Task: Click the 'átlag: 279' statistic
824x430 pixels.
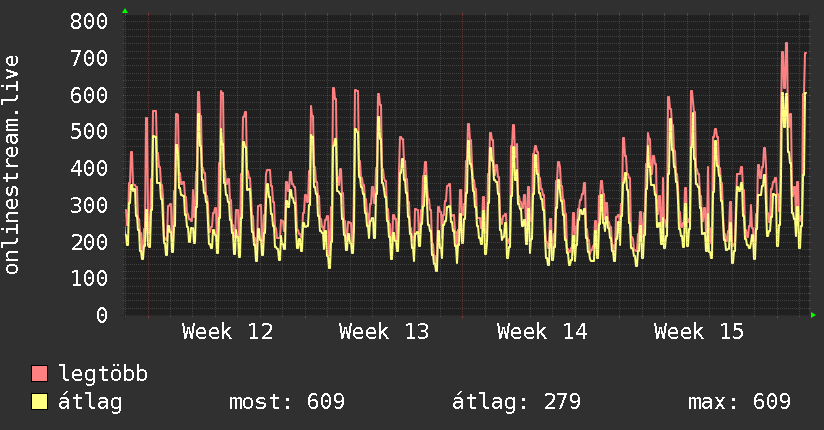Action: click(517, 402)
